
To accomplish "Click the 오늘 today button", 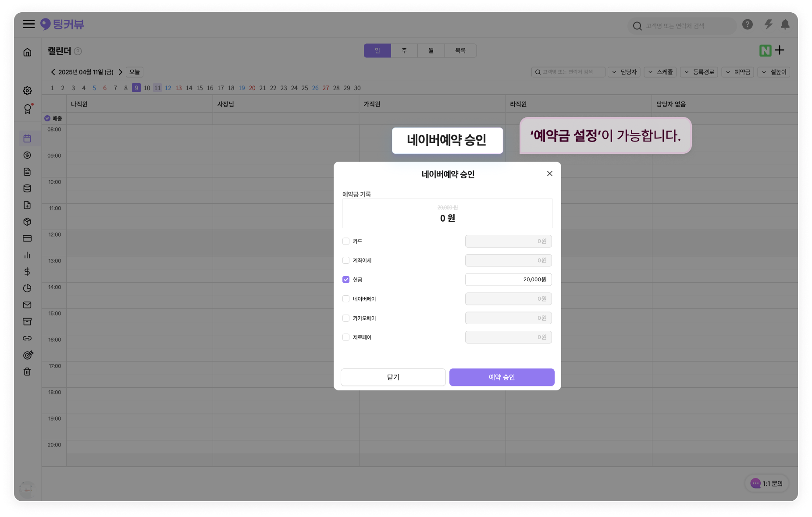I will click(135, 72).
